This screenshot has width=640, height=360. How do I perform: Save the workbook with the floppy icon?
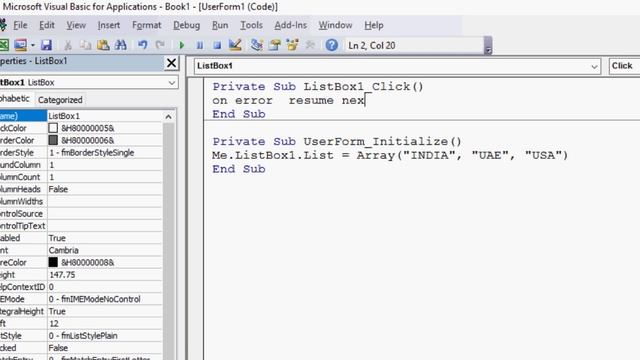click(x=46, y=45)
